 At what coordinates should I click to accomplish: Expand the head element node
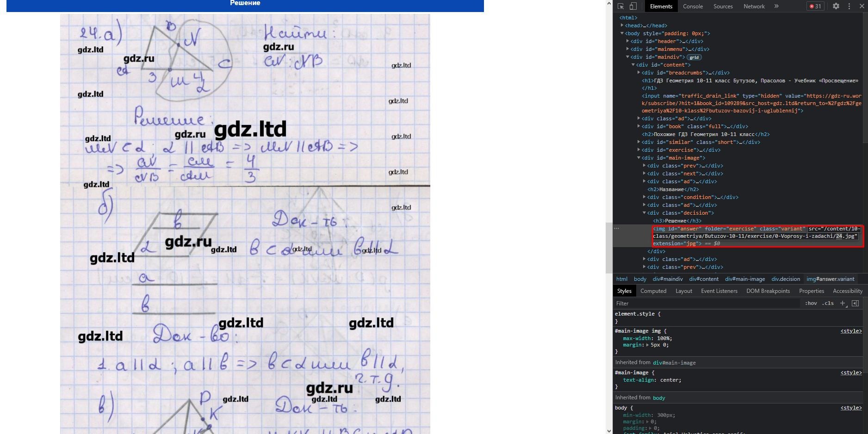(622, 25)
